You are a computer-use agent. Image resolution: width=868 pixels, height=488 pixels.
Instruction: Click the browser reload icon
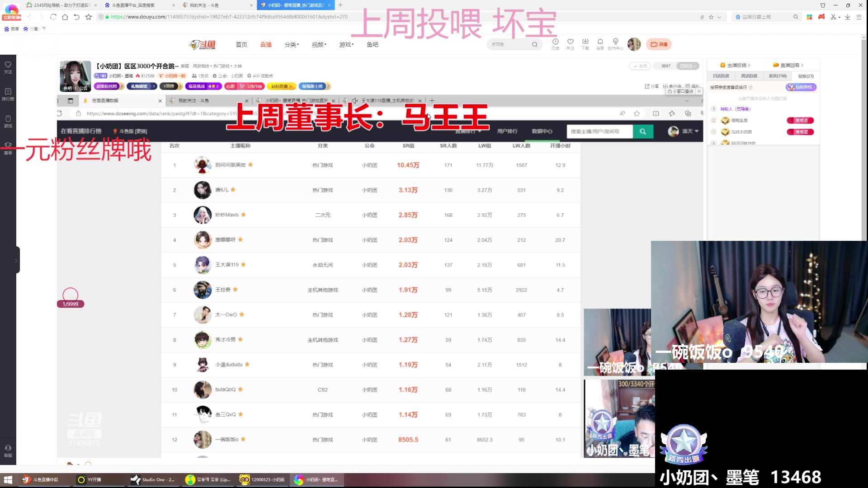(x=53, y=17)
